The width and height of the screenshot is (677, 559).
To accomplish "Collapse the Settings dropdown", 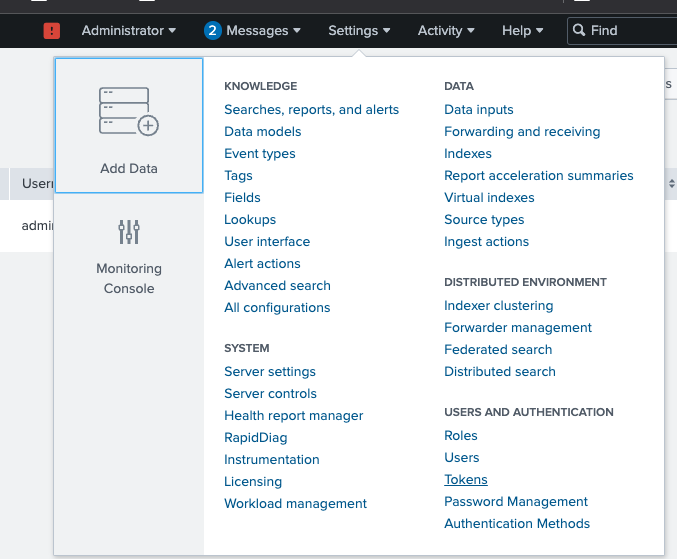I will (359, 31).
